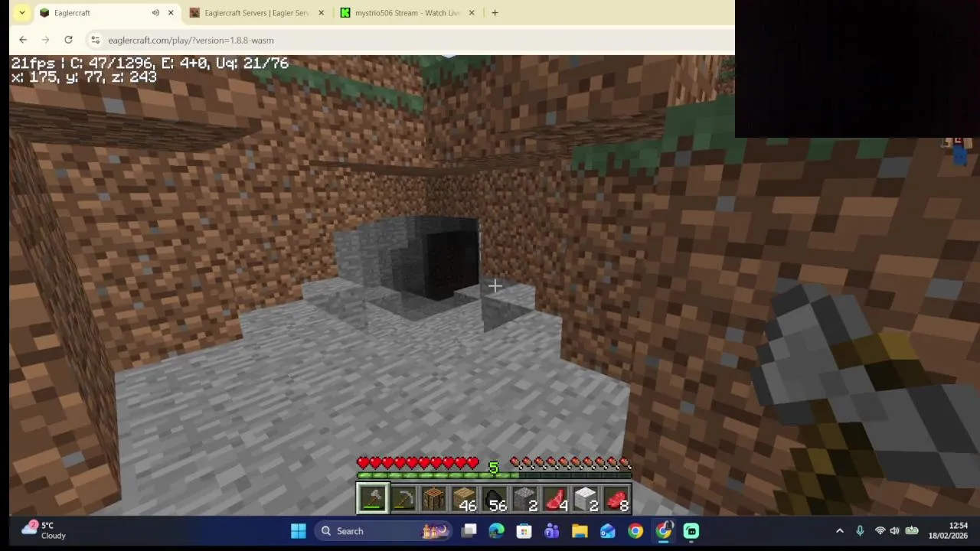Open the Windows Start menu
Viewport: 980px width, 551px height.
click(299, 531)
